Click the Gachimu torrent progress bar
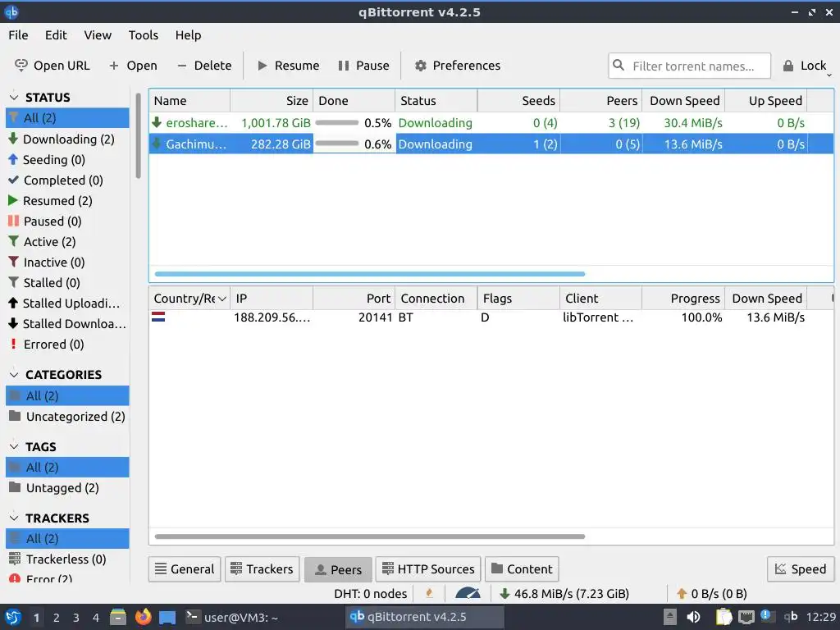This screenshot has width=840, height=630. 337,144
